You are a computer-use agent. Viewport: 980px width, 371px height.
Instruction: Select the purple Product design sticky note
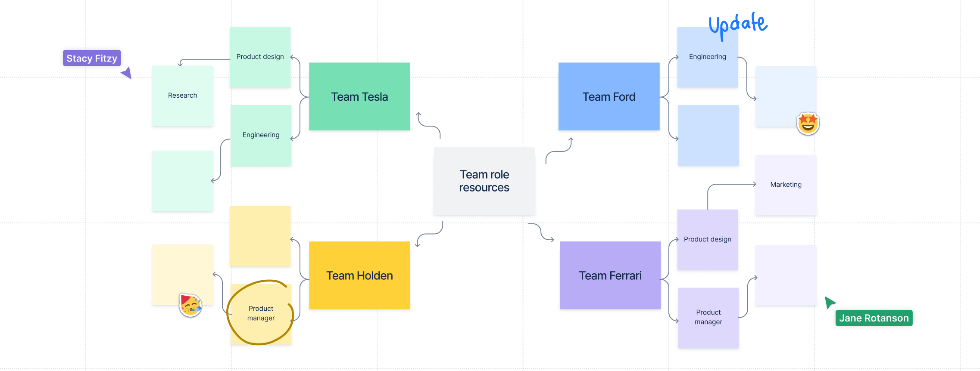click(x=707, y=239)
